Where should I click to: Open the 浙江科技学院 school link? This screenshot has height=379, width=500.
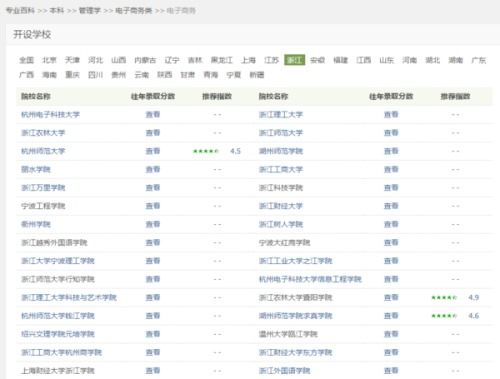click(x=281, y=188)
